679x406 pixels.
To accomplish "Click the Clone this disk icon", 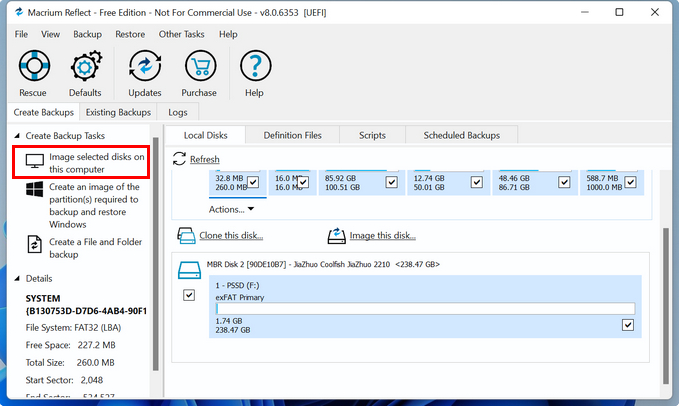I will (186, 236).
